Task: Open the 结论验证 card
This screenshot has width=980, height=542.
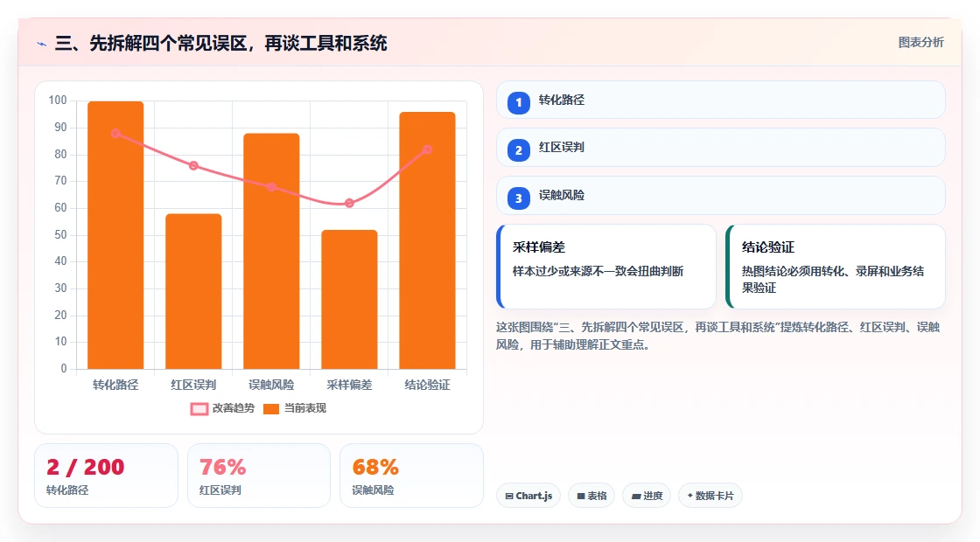Action: [x=836, y=267]
